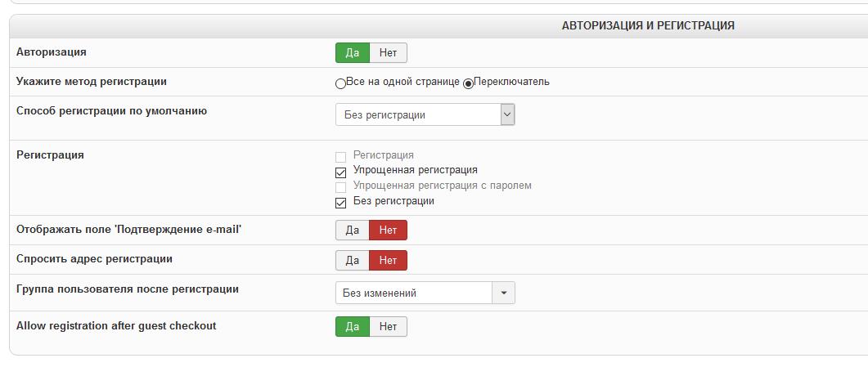This screenshot has height=376, width=868.
Task: Disable 'Allow registration after guest checkout' with Нет
Action: (388, 327)
